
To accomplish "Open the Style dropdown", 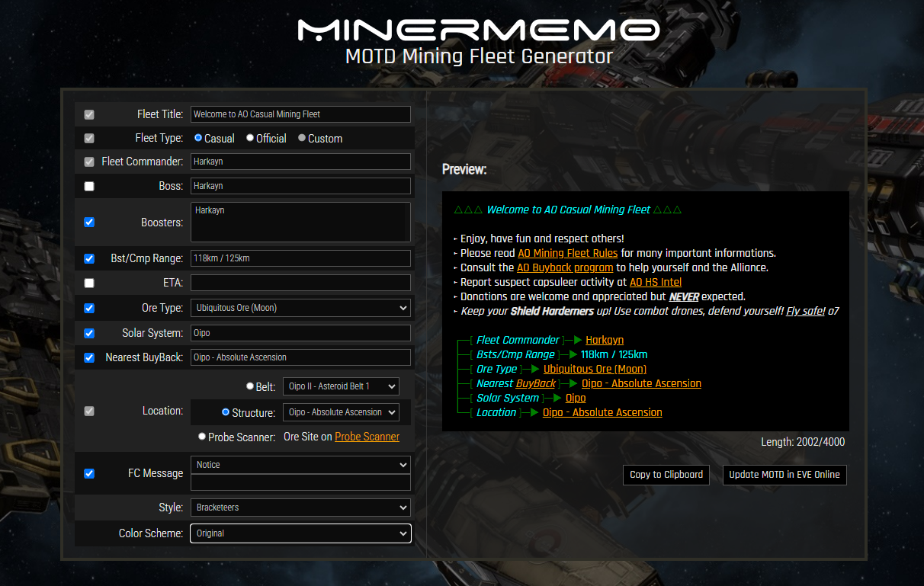I will [x=300, y=508].
